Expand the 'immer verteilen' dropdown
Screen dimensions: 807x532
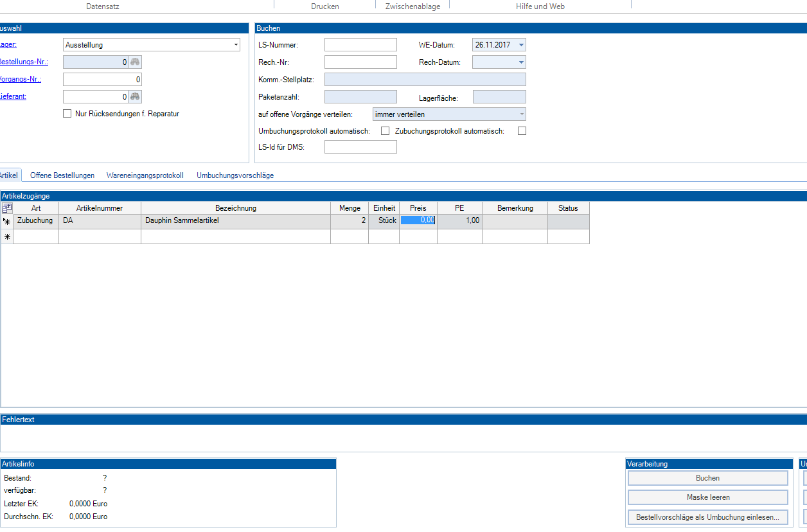521,114
